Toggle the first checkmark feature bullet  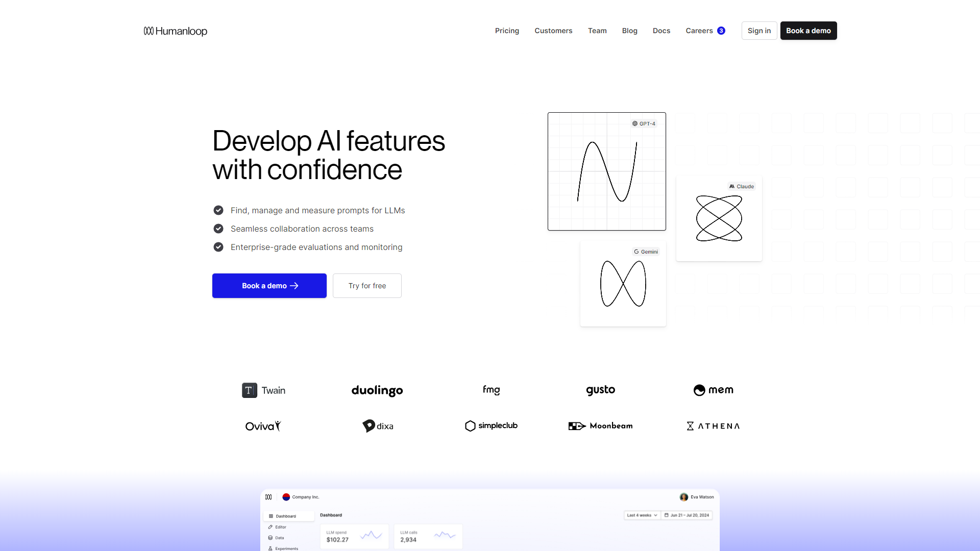[218, 210]
